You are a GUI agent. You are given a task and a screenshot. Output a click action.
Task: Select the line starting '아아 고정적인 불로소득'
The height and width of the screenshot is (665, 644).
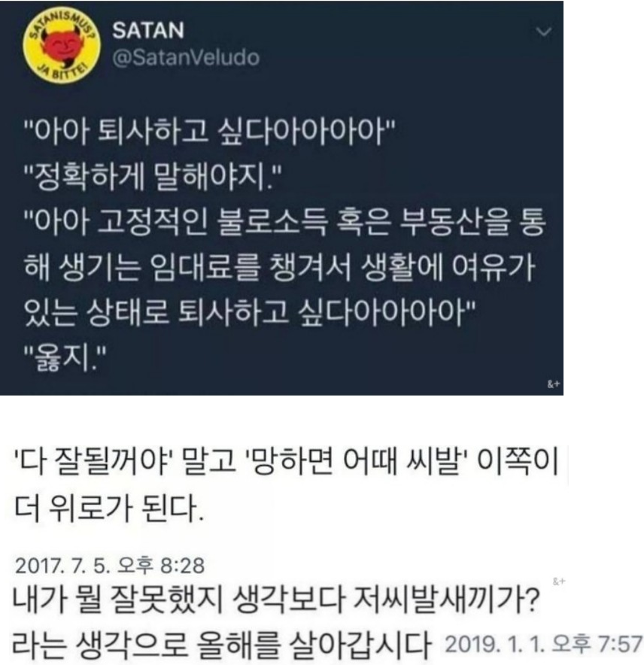pos(284,223)
